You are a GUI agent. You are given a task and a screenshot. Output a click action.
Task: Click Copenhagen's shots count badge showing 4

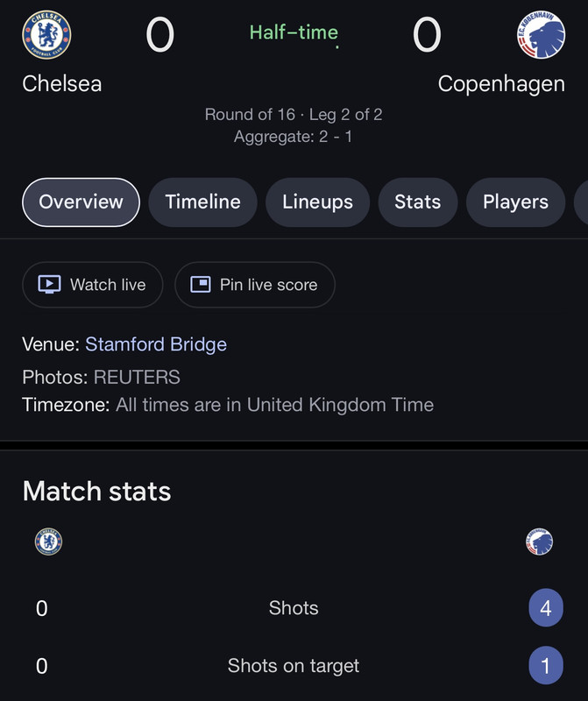[545, 608]
